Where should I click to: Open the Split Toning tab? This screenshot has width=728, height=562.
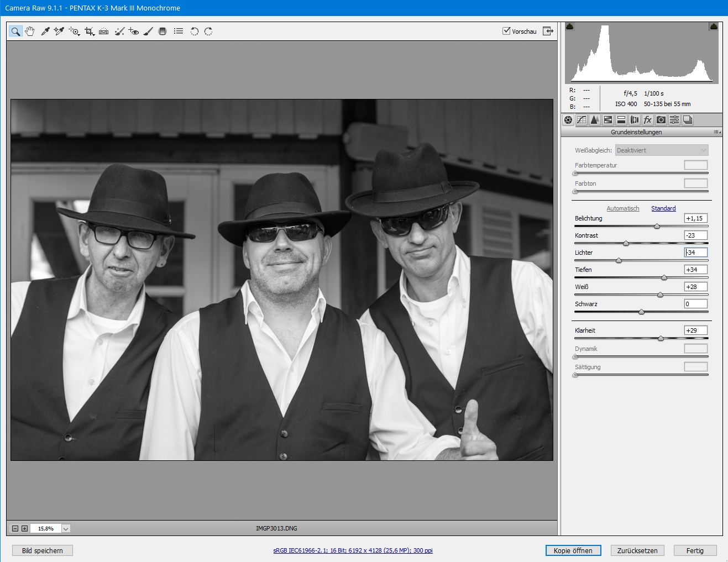(621, 120)
